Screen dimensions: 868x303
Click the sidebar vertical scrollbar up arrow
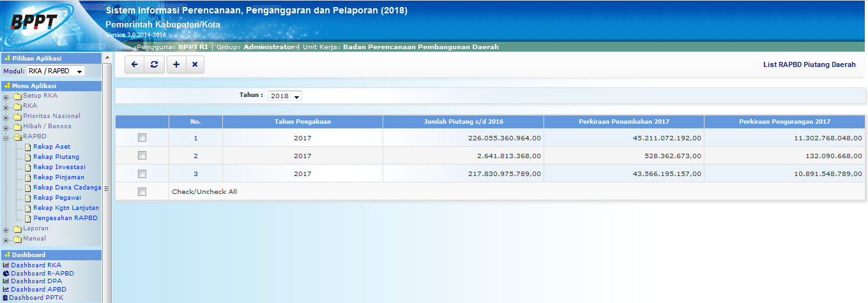[x=107, y=58]
